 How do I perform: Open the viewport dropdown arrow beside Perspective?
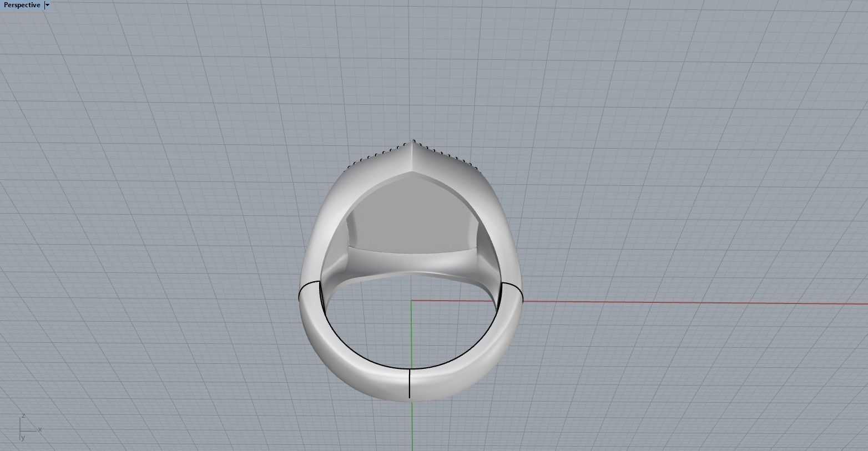47,5
